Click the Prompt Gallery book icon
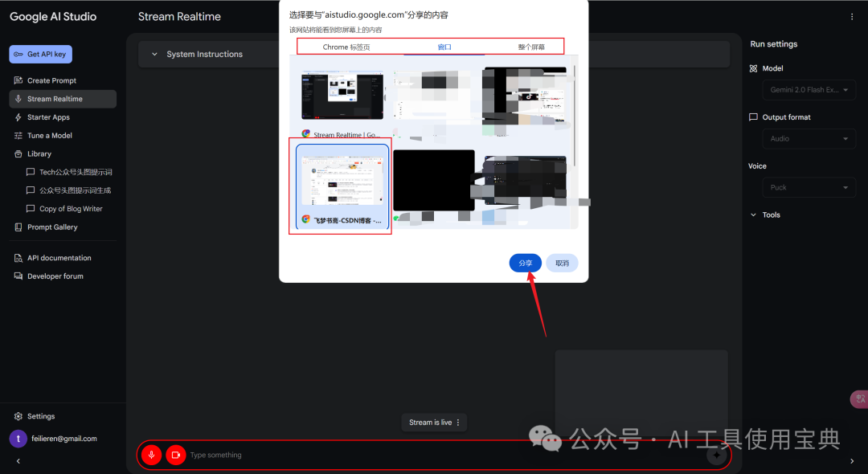The image size is (868, 474). click(18, 227)
